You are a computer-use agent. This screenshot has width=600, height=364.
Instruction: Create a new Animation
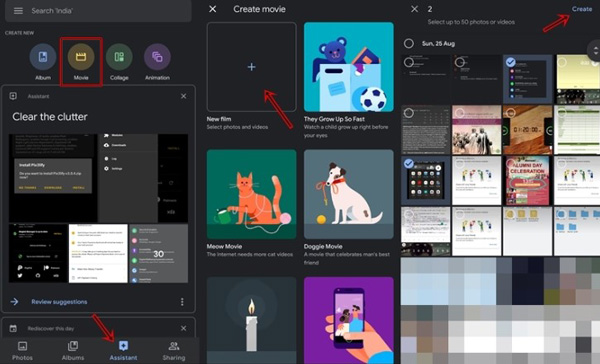pyautogui.click(x=157, y=57)
